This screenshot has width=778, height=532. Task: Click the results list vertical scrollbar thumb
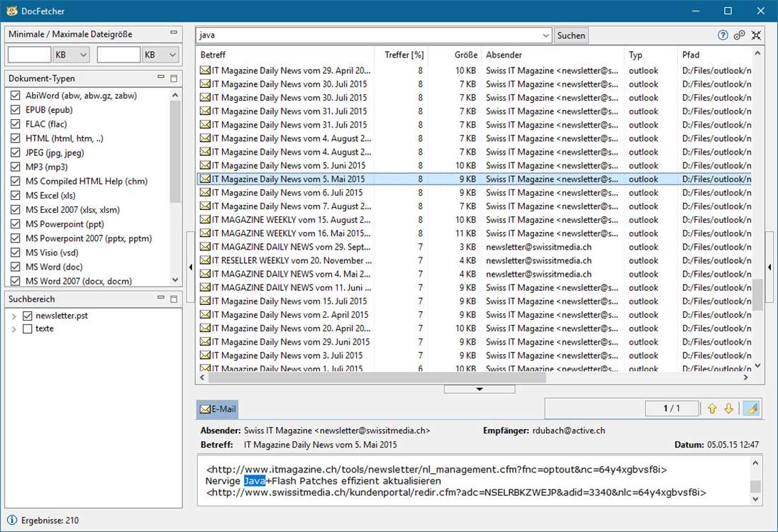757,294
